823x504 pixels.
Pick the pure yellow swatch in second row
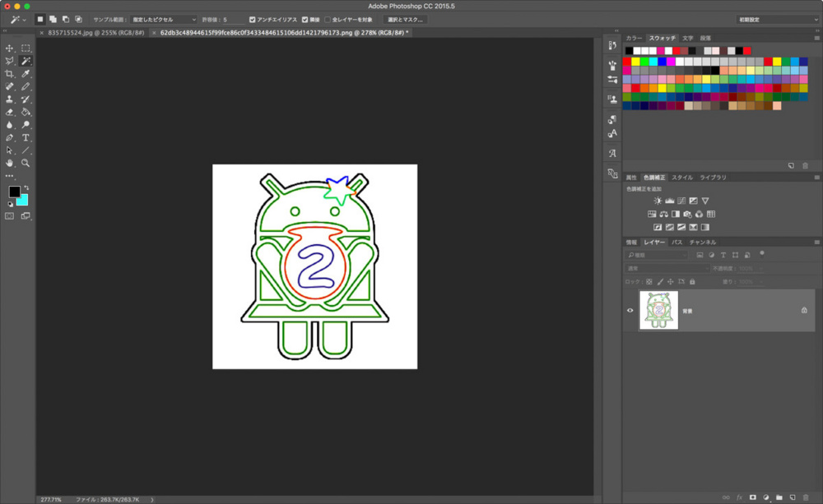pyautogui.click(x=635, y=62)
